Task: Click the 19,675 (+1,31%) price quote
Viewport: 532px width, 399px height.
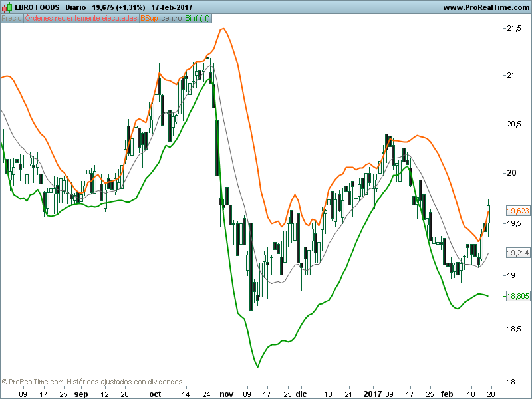Action: pos(118,7)
